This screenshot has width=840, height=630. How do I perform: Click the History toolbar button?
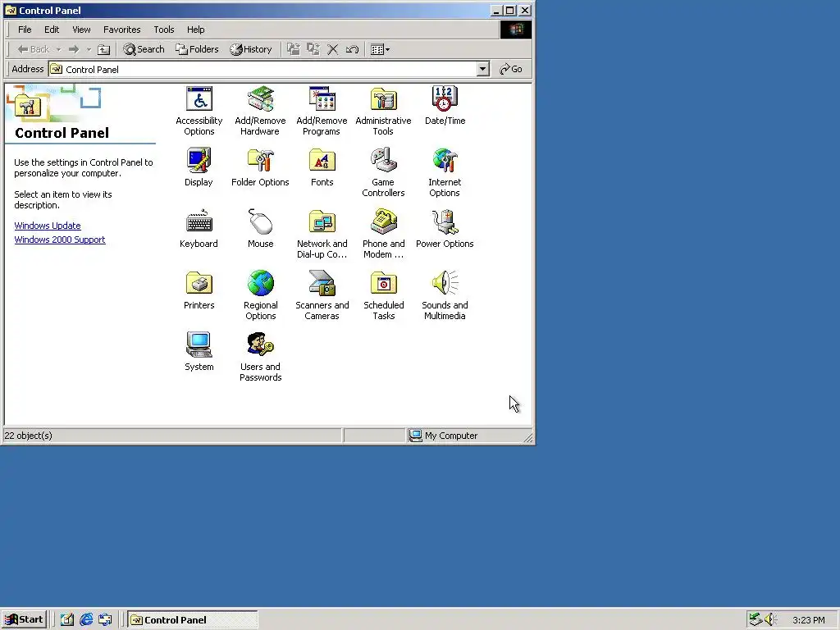tap(251, 49)
